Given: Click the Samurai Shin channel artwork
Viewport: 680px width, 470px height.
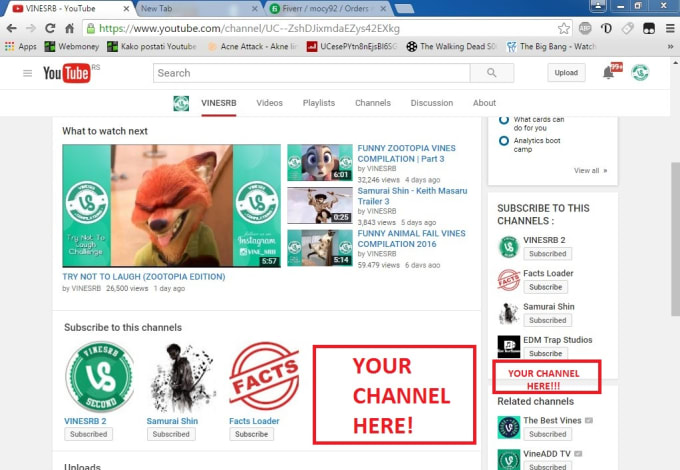Looking at the screenshot, I should tap(181, 377).
